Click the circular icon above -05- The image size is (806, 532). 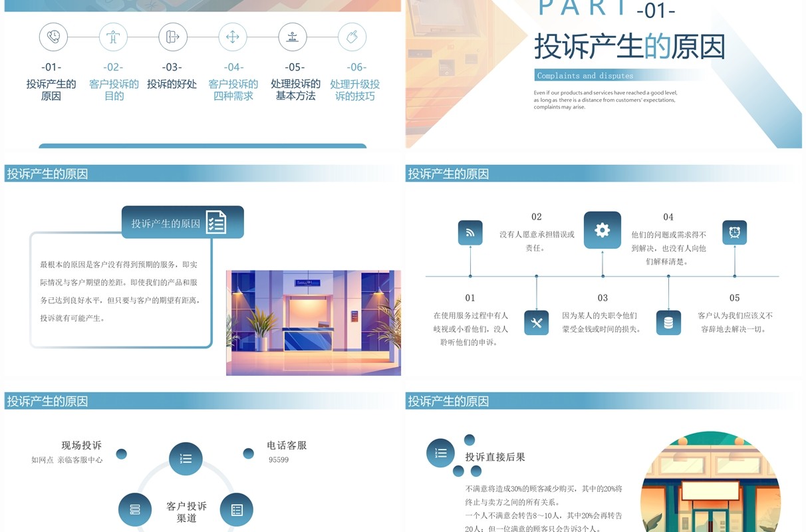293,37
